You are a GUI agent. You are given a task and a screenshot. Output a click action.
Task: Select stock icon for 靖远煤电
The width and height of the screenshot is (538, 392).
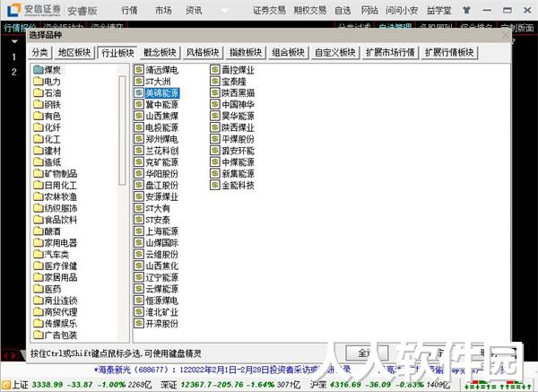(139, 70)
